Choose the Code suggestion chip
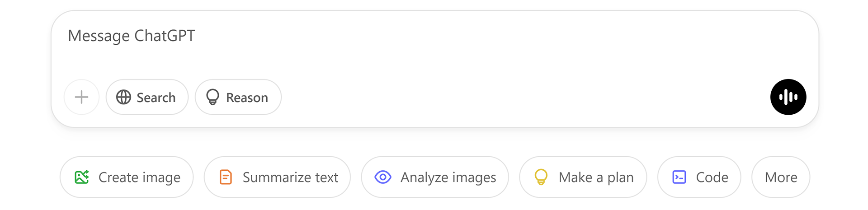Viewport: 868px width, 210px height. tap(699, 177)
